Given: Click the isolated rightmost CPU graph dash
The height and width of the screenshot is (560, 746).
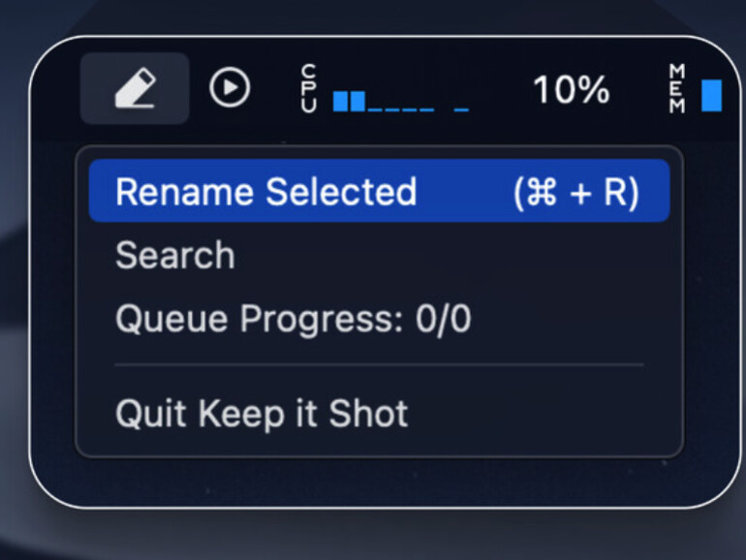Looking at the screenshot, I should pyautogui.click(x=461, y=108).
